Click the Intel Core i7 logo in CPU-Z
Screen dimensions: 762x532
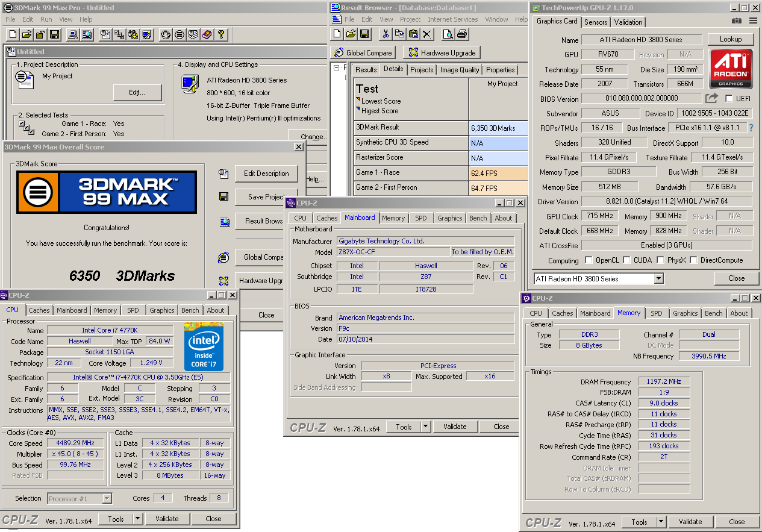click(204, 347)
